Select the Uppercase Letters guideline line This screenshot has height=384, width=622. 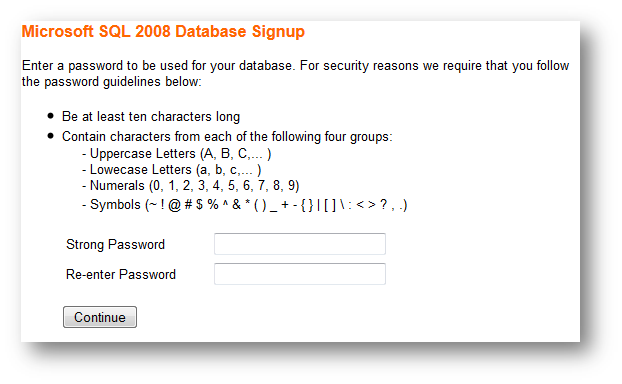(x=177, y=154)
